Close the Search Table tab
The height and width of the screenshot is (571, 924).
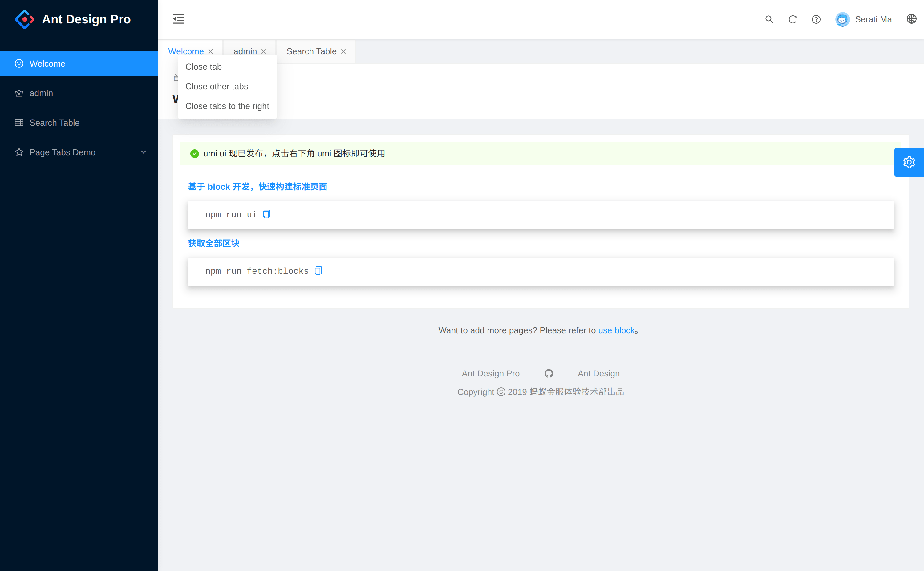(x=343, y=51)
